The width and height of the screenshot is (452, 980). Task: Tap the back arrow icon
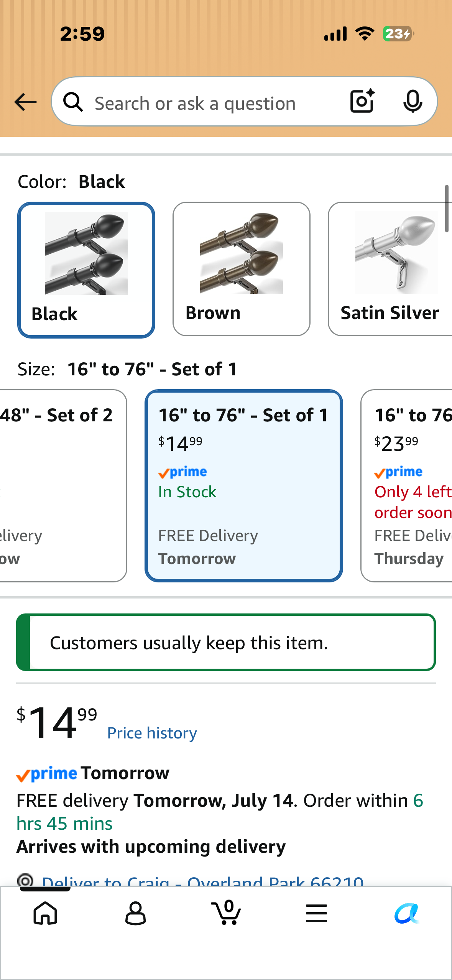25,102
